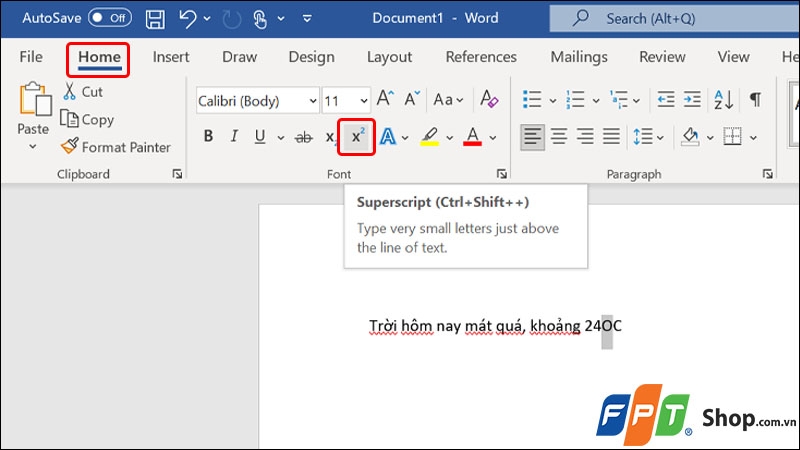
Task: Insert multilevel list
Action: point(618,99)
